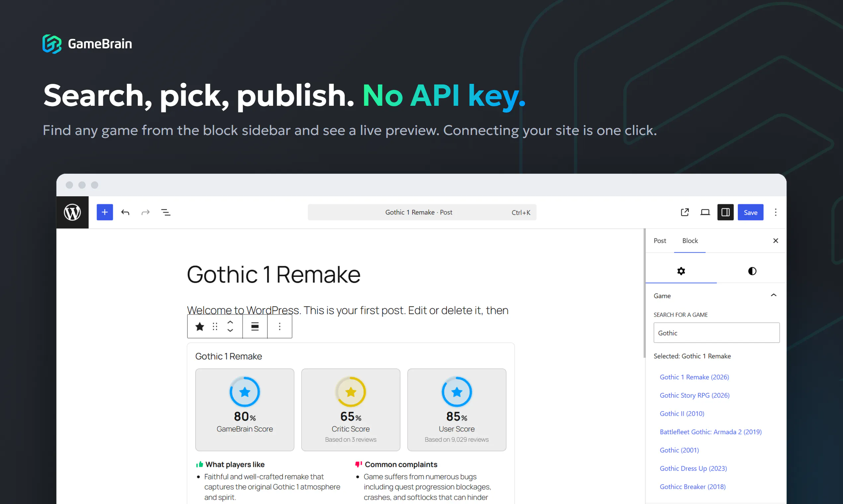Switch to the Block tab

pos(690,241)
